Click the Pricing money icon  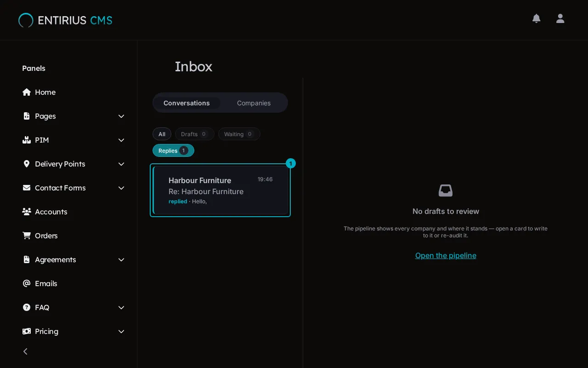(27, 331)
